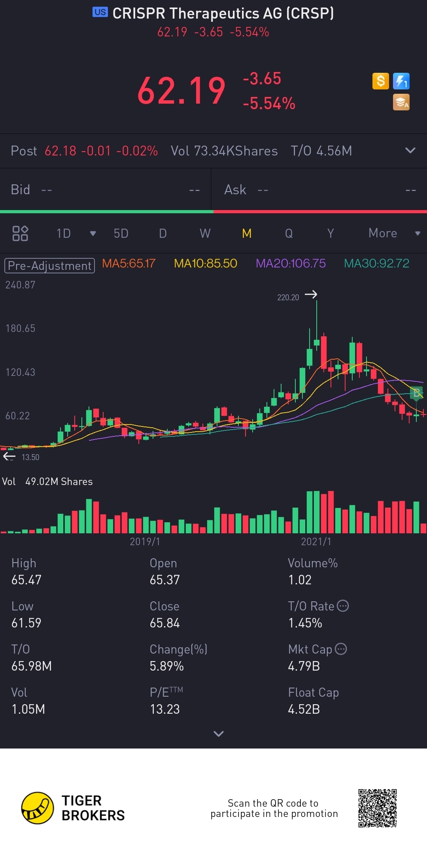The width and height of the screenshot is (427, 868).
Task: Open the 1D interval dropdown arrow
Action: (x=93, y=233)
